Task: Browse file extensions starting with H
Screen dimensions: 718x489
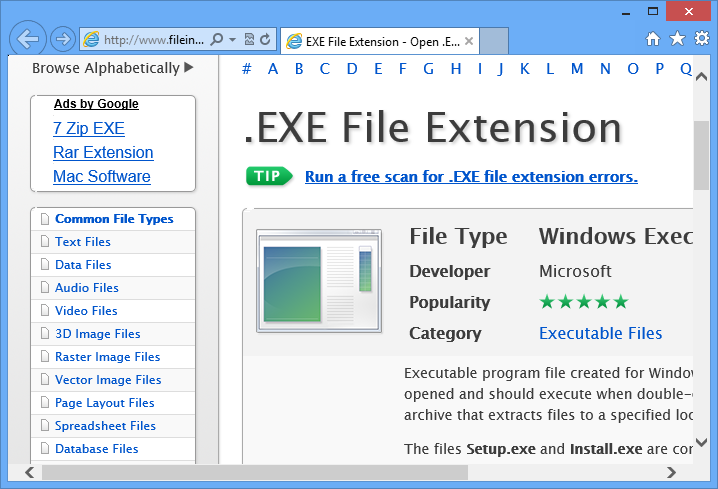Action: coord(456,69)
